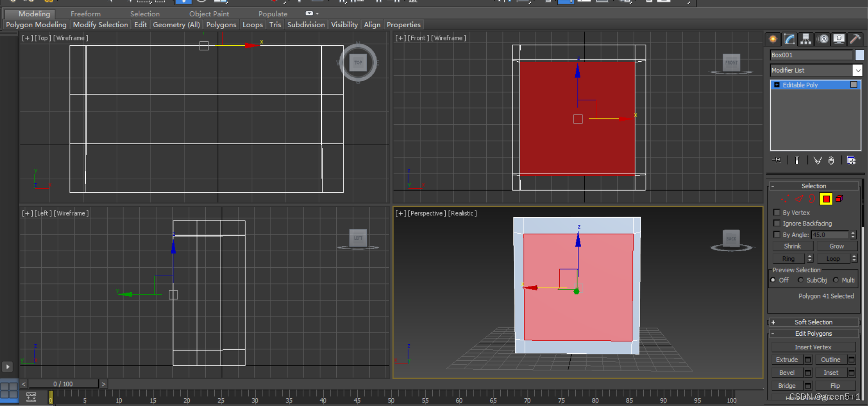
Task: Switch to Object Paint ribbon tab
Action: 209,14
